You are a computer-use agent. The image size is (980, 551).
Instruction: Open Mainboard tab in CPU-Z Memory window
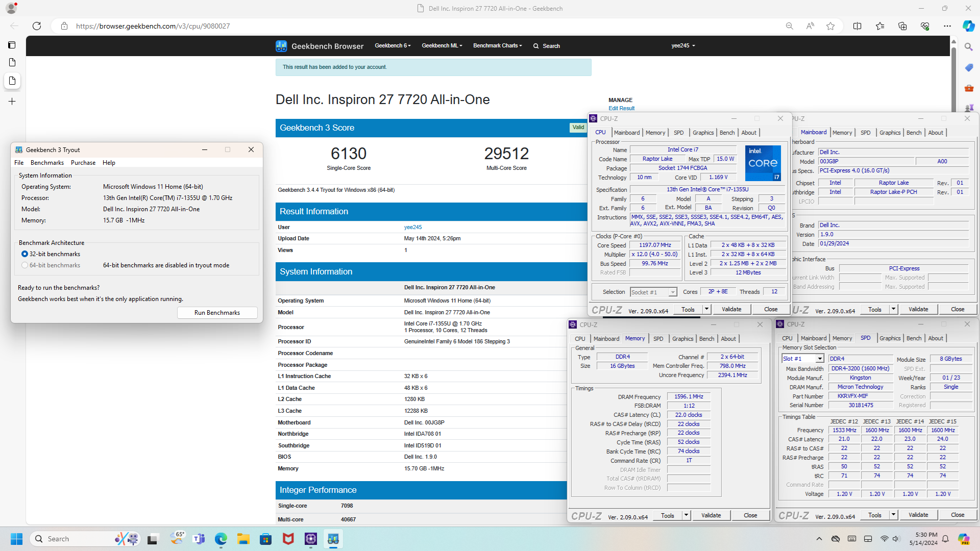606,339
